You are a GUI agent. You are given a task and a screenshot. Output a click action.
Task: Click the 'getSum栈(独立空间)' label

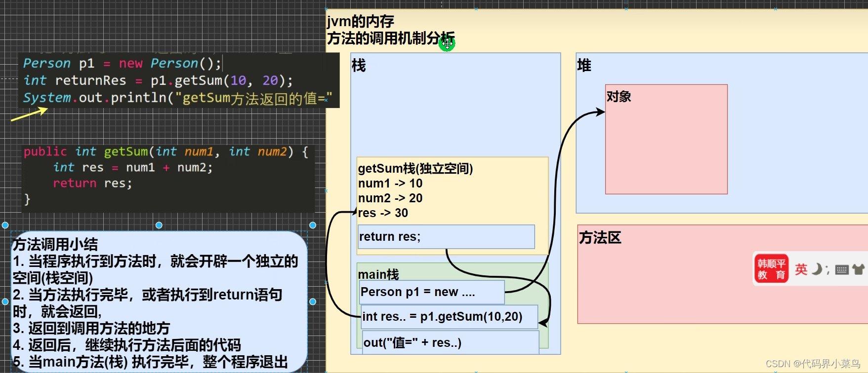(x=415, y=169)
